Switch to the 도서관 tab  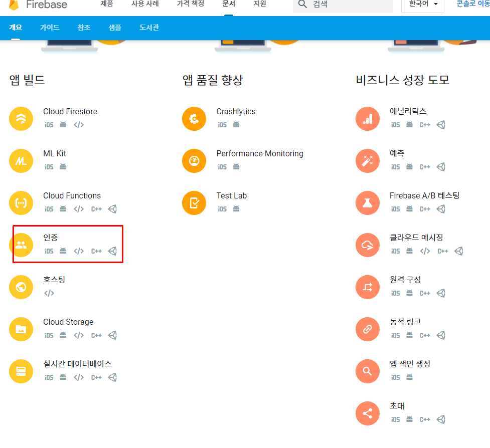tap(149, 28)
